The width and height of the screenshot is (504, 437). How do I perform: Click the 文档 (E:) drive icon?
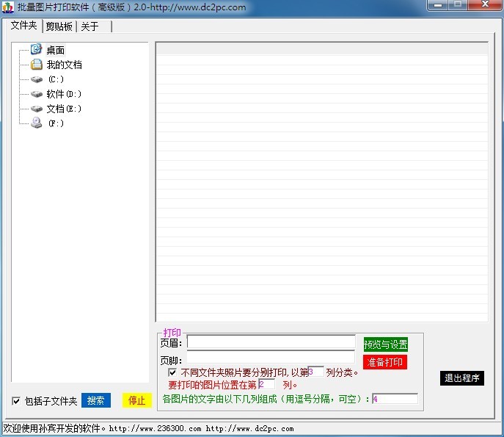pos(36,109)
